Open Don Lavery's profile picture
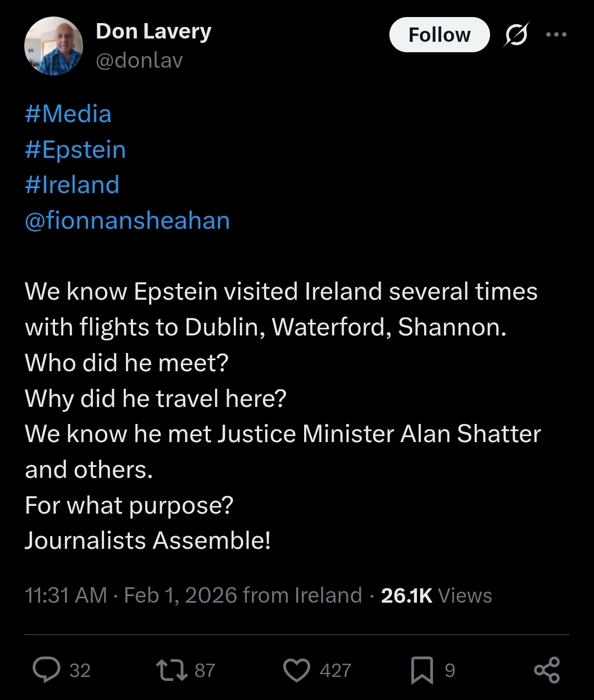The height and width of the screenshot is (700, 594). (53, 46)
